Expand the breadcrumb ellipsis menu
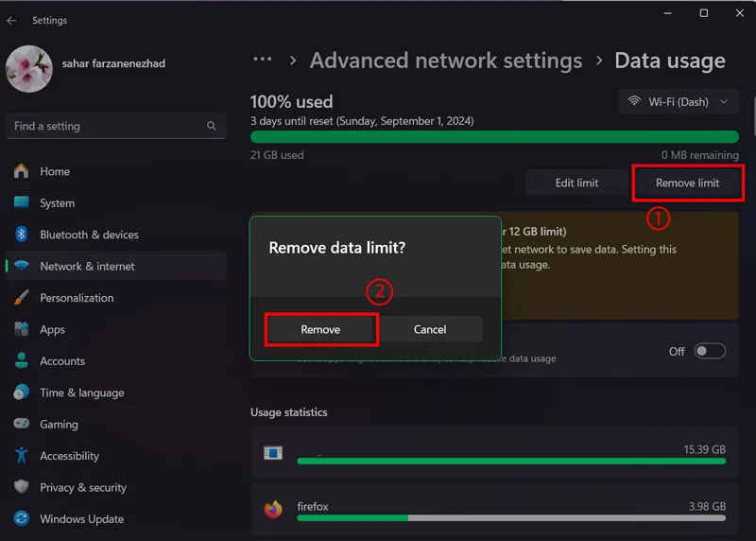The height and width of the screenshot is (541, 756). point(263,60)
